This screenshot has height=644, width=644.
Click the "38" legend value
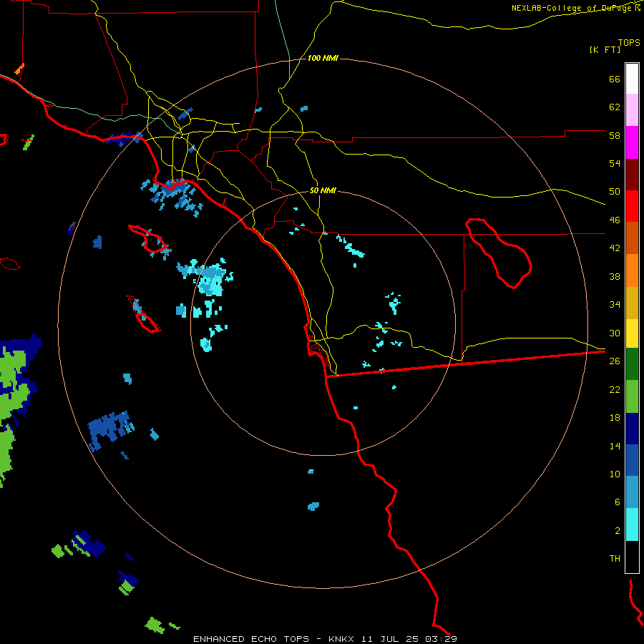click(615, 276)
